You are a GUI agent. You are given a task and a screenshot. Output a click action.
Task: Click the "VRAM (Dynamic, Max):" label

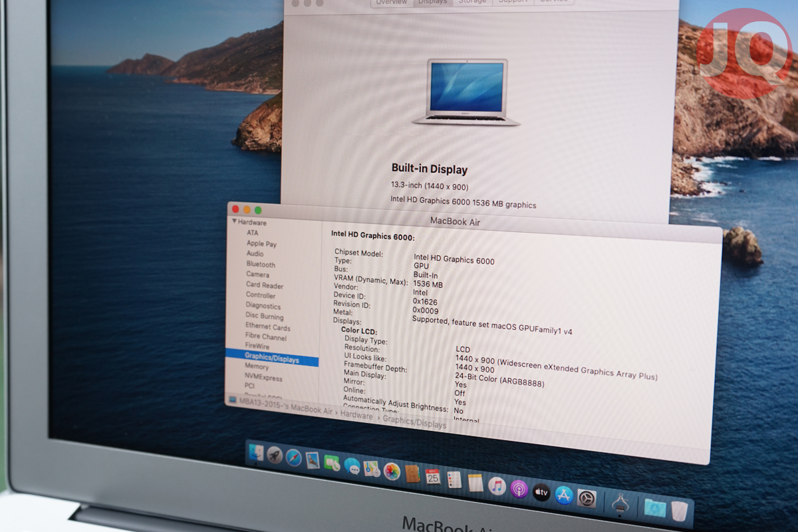tap(371, 281)
